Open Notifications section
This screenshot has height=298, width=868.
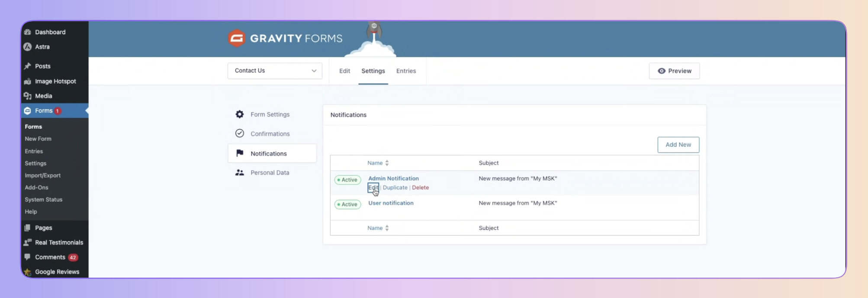[x=272, y=153]
